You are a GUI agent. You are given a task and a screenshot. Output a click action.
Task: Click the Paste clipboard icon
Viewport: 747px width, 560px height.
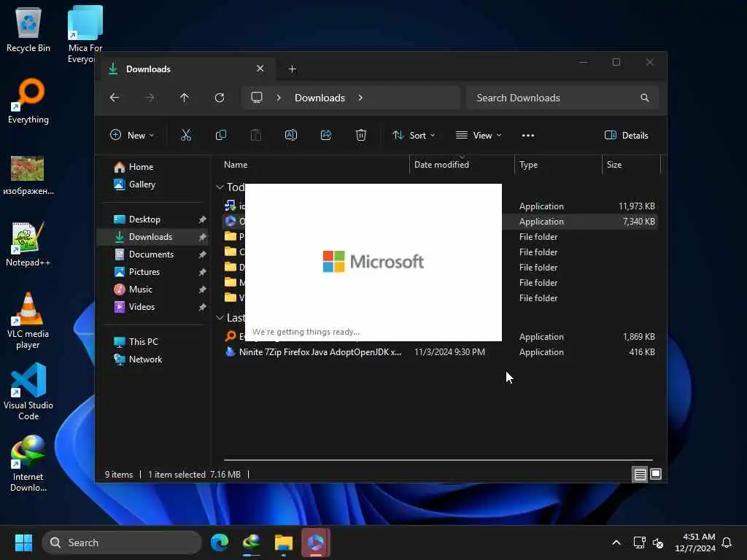pos(256,135)
